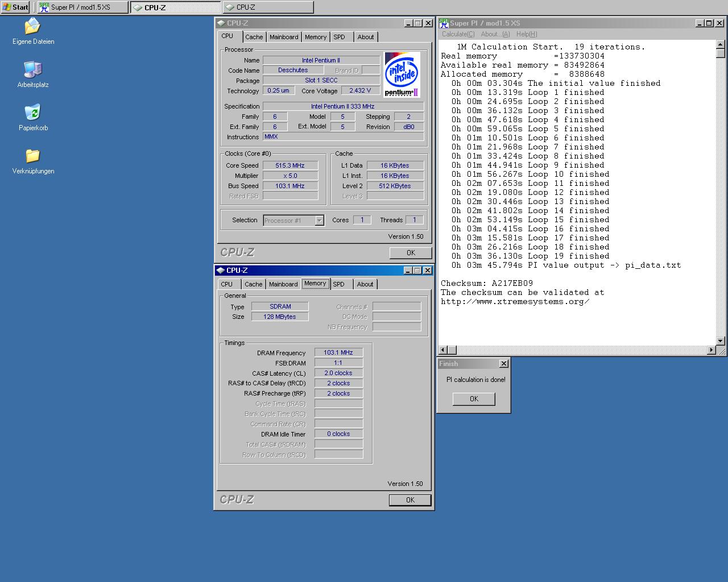Open Mainboard tab in lower CPU-Z window

[x=283, y=284]
